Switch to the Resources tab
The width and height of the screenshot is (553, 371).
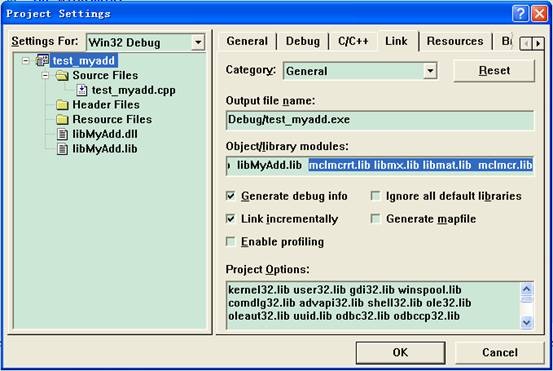click(455, 41)
